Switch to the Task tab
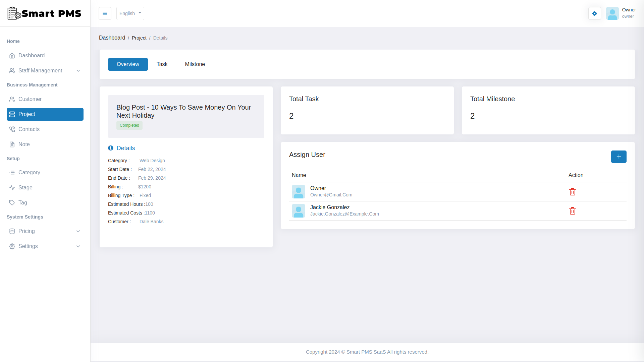The height and width of the screenshot is (362, 644). coord(162,64)
